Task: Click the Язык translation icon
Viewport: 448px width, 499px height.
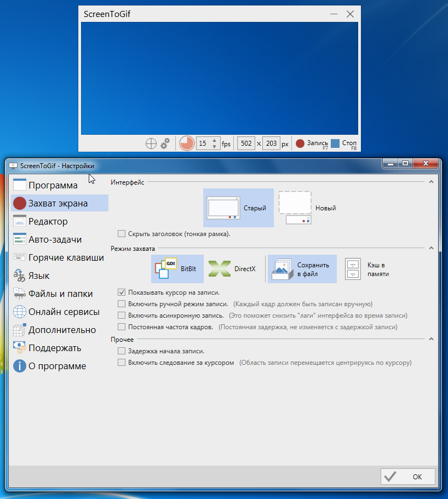Action: tap(19, 276)
